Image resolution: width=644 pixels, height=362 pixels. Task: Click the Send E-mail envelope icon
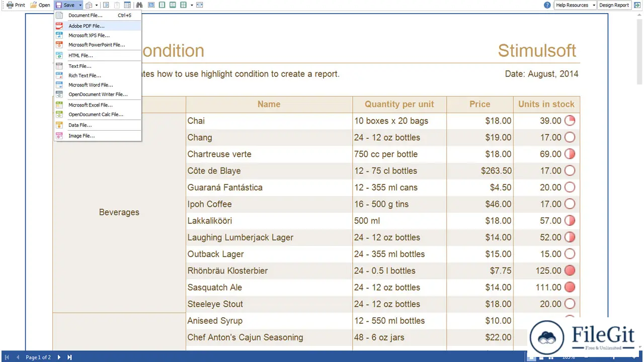[x=89, y=5]
